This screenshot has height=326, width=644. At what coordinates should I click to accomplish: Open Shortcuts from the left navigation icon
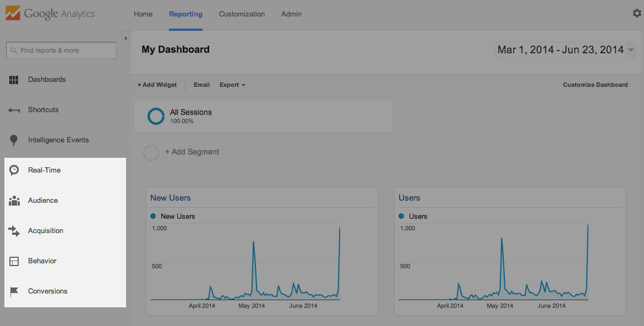click(14, 109)
